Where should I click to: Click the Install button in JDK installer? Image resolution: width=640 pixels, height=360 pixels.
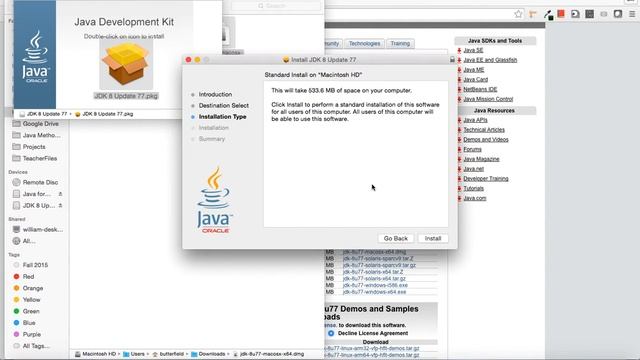point(433,238)
